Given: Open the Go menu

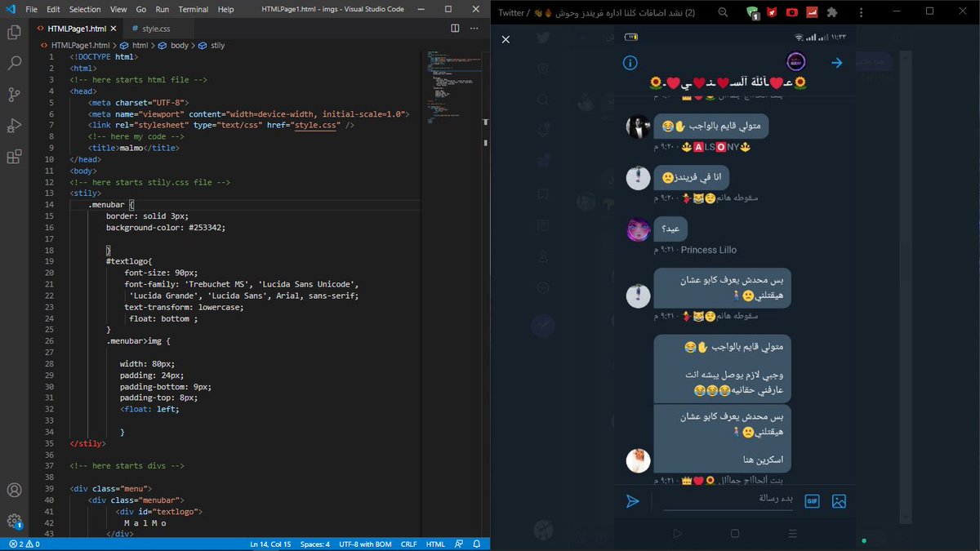Looking at the screenshot, I should [x=141, y=9].
